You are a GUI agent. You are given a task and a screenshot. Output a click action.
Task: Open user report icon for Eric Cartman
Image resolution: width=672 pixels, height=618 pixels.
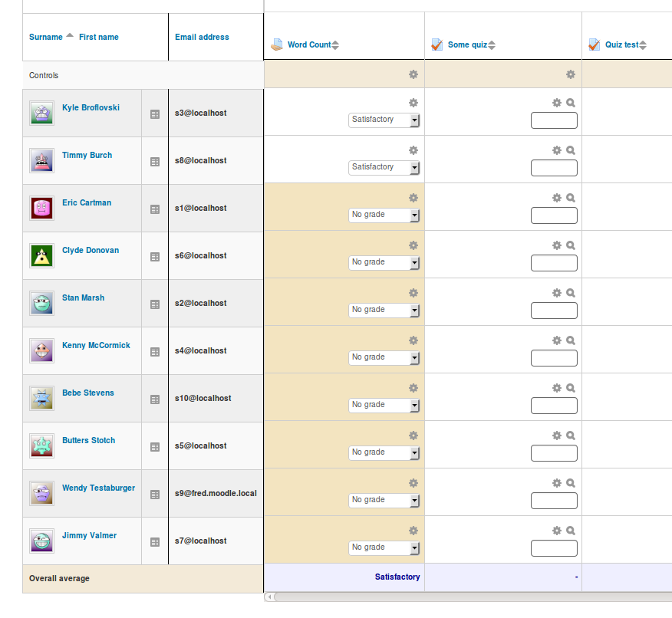(x=155, y=209)
